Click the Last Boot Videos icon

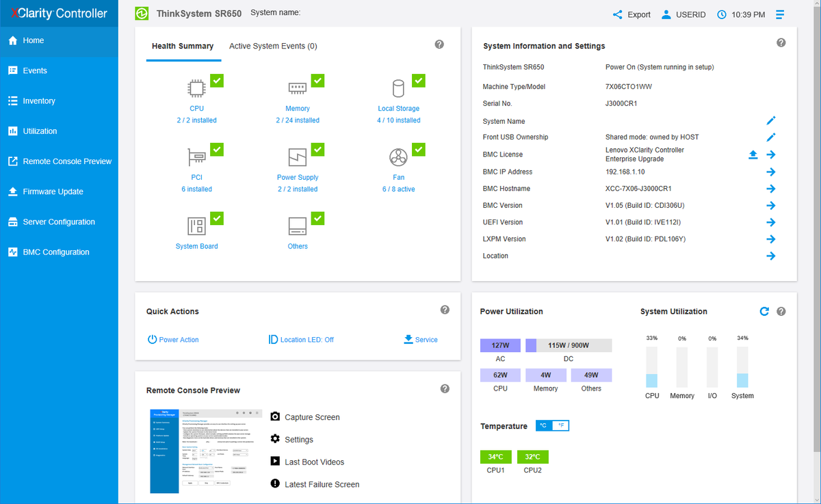[x=276, y=462]
